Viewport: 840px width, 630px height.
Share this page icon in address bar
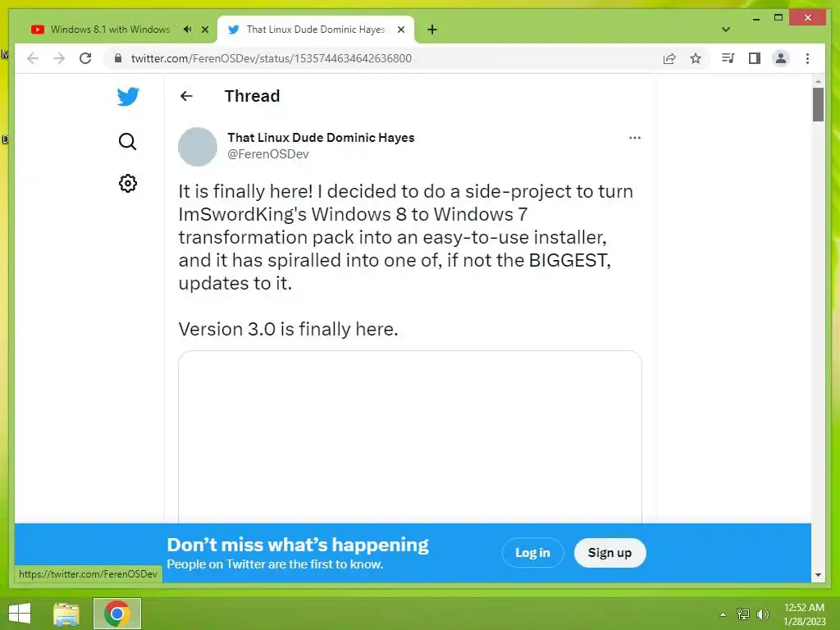[669, 58]
